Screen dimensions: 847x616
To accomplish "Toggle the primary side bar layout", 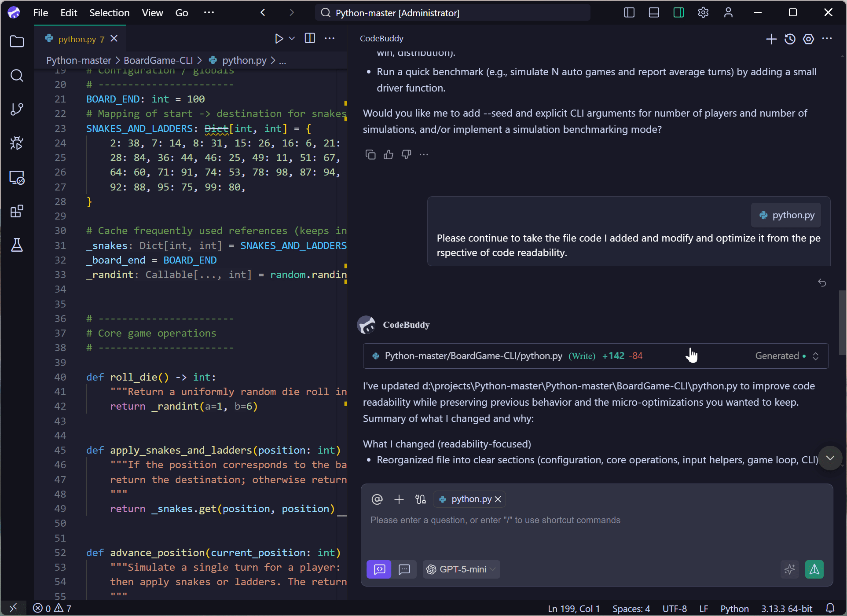I will point(629,13).
